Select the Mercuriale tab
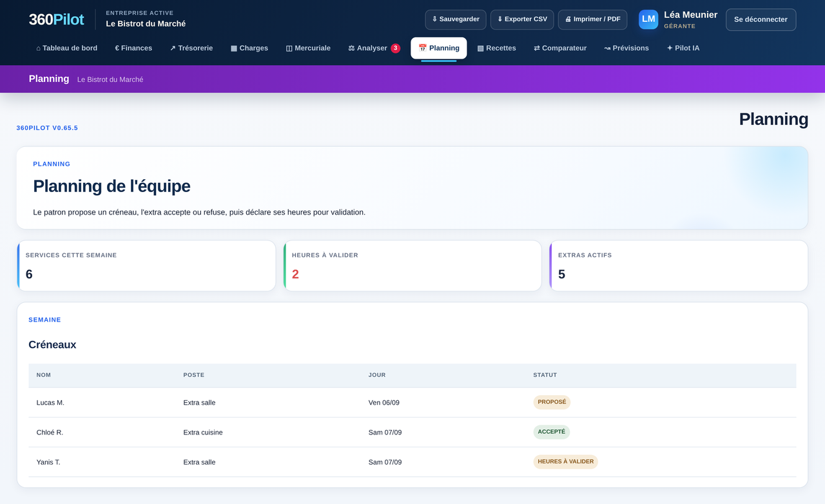Viewport: 825px width, 504px height. coord(308,48)
